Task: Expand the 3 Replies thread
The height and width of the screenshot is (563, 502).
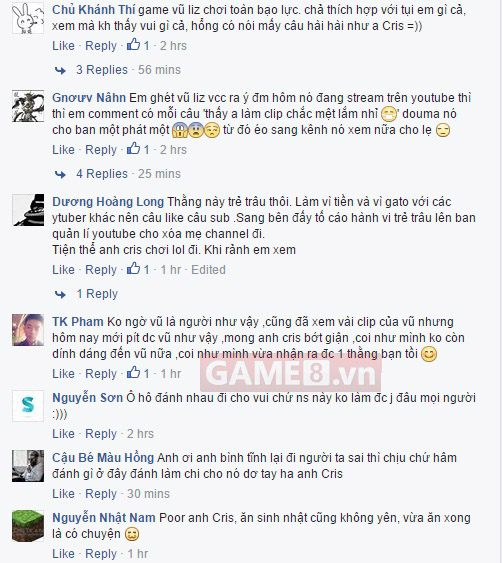Action: coord(102,70)
